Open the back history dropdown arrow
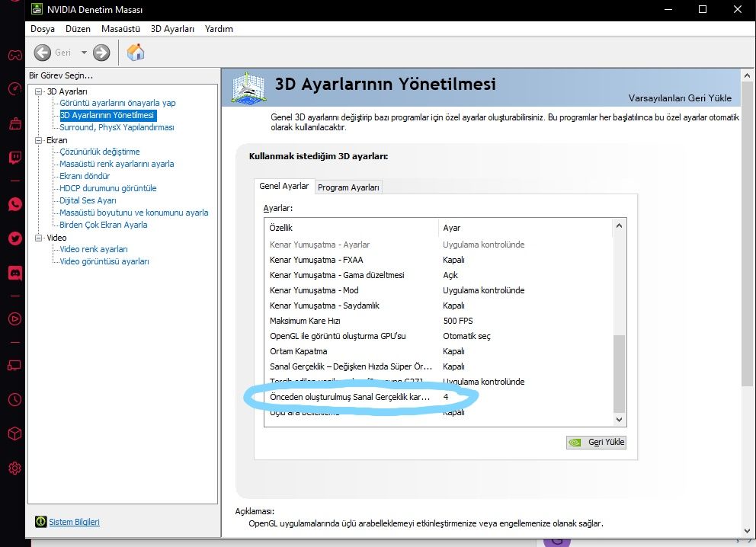The image size is (756, 547). coord(84,53)
